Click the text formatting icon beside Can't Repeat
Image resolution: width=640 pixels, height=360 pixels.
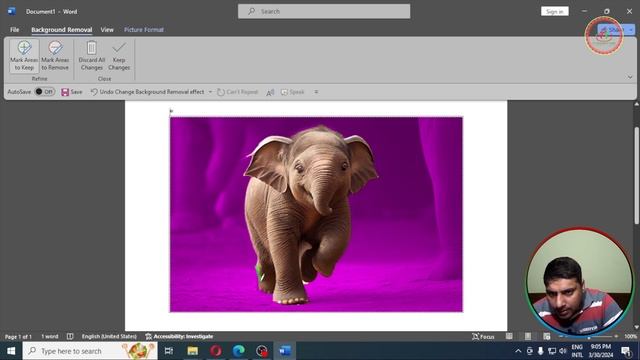tap(270, 92)
